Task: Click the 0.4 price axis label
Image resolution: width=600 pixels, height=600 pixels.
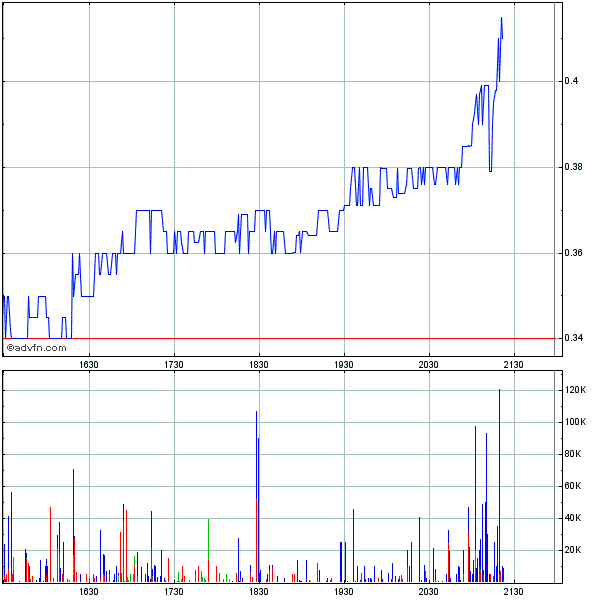Action: (570, 81)
